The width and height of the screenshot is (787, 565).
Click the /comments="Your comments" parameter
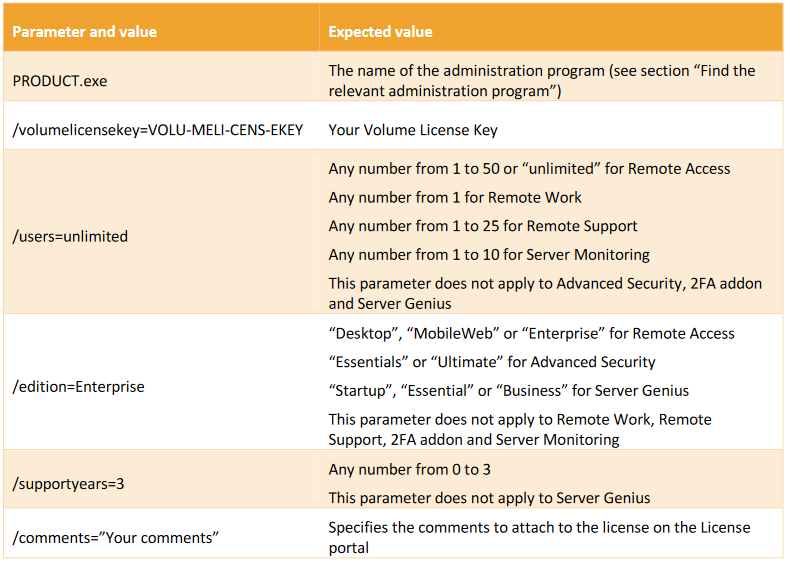click(113, 538)
